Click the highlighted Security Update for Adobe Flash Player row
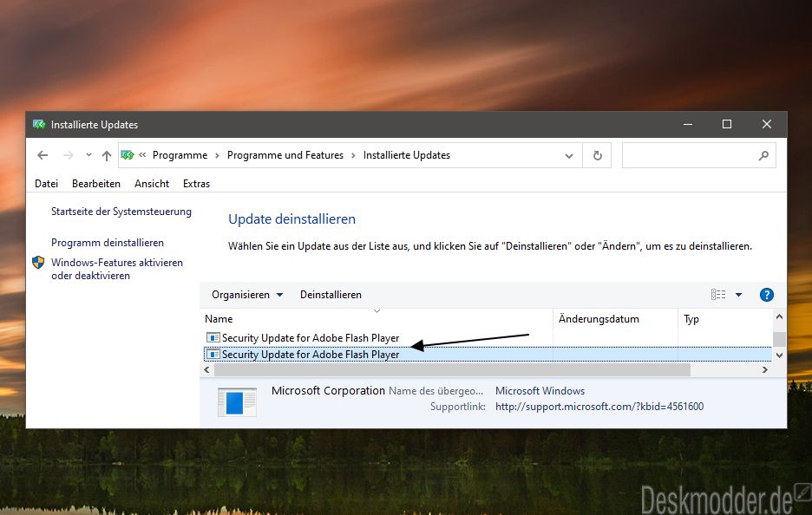812x515 pixels. (x=488, y=355)
